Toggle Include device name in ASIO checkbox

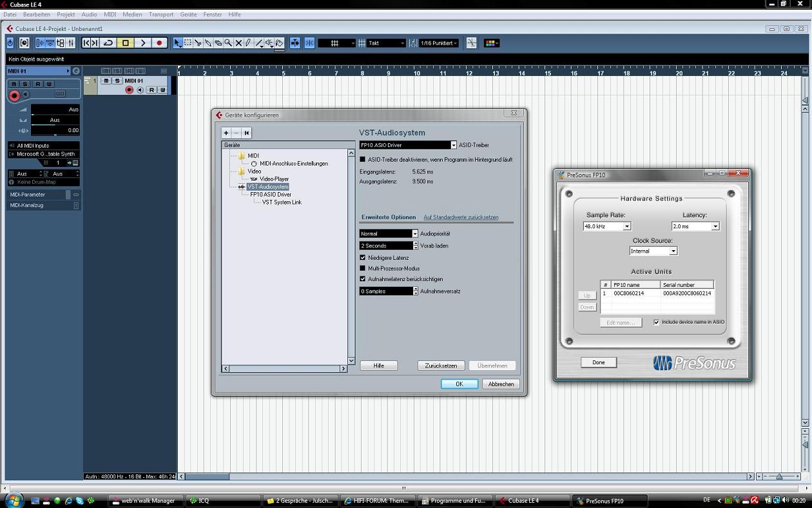coord(656,322)
